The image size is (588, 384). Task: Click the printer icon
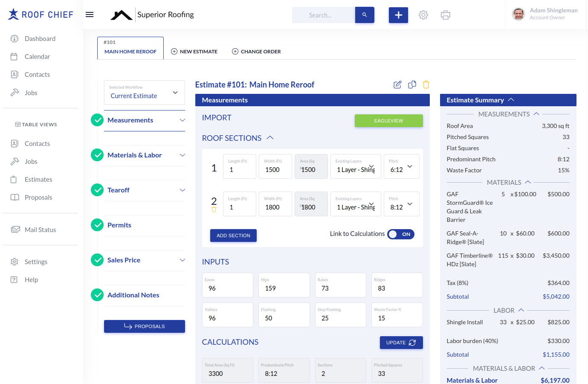(446, 15)
